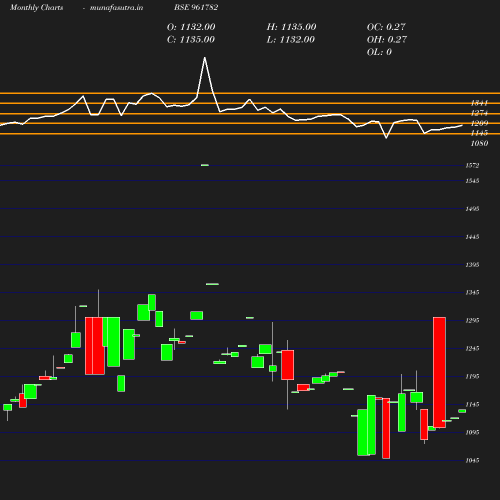Click the open value 'O: 1132.00'
This screenshot has height=500, width=500.
191,27
